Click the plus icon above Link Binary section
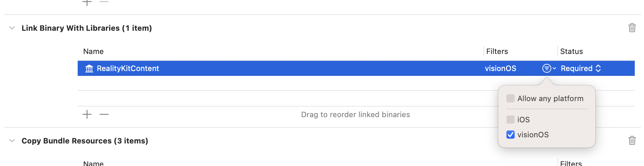644x166 pixels. click(87, 2)
